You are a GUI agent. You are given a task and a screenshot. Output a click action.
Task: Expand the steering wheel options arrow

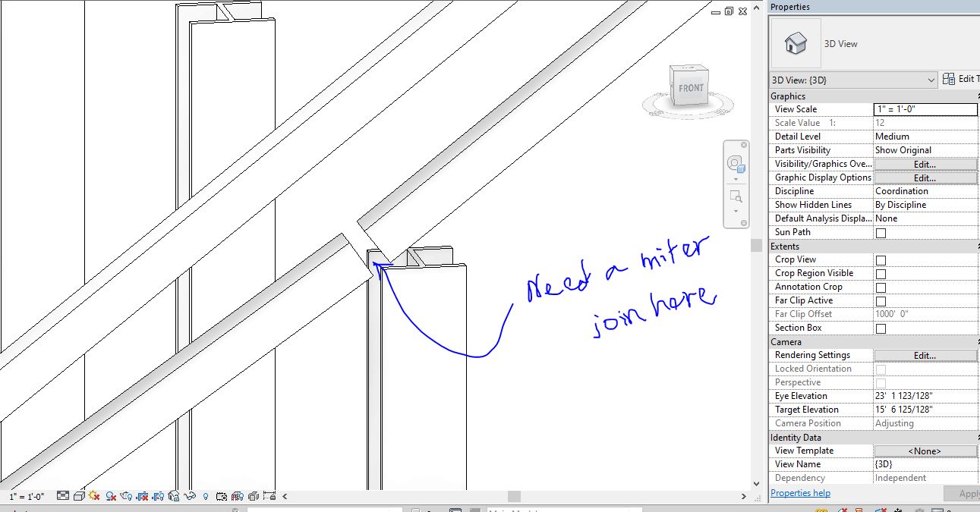pyautogui.click(x=735, y=180)
